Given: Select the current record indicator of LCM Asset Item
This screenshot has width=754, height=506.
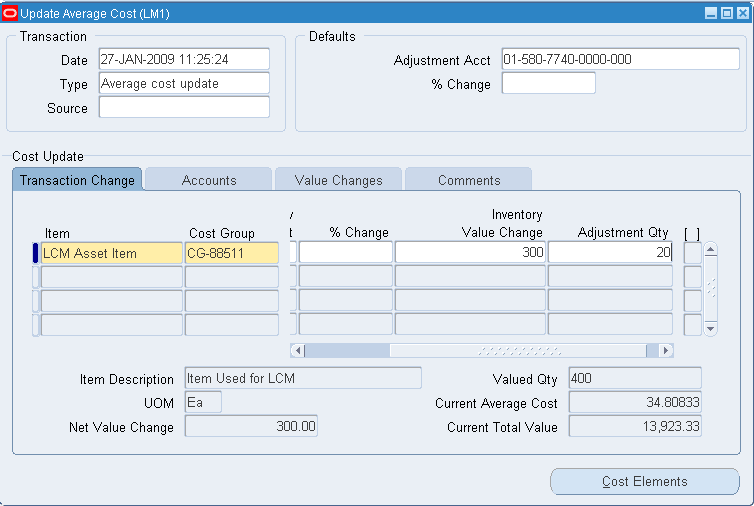Looking at the screenshot, I should click(x=36, y=253).
